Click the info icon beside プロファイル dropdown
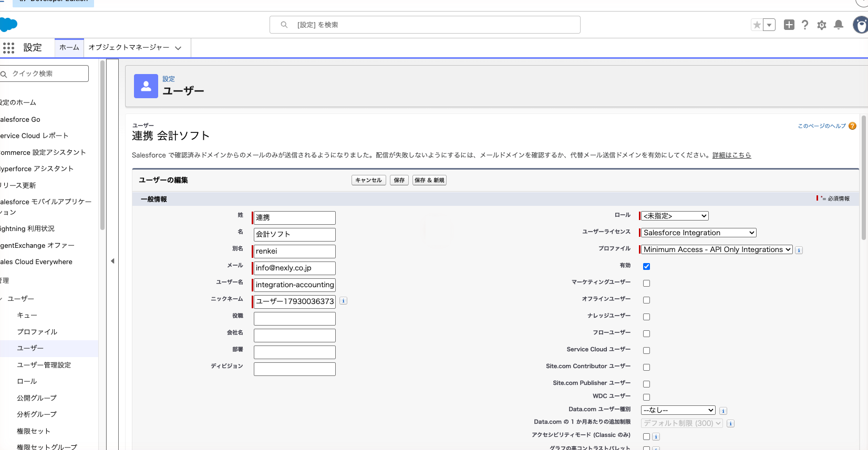 (799, 250)
